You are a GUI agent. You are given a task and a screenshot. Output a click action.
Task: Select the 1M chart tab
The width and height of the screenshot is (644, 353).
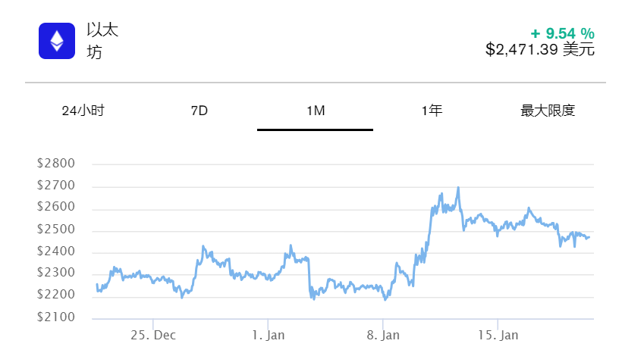(316, 111)
